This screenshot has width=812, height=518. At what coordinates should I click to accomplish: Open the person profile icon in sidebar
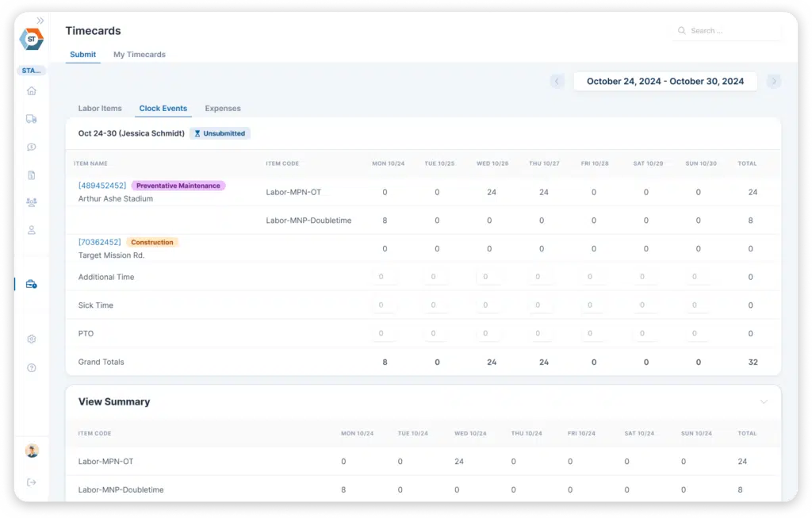point(32,230)
